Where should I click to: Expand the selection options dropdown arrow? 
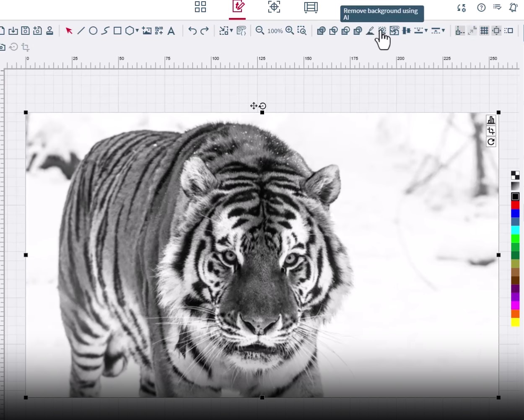click(231, 31)
